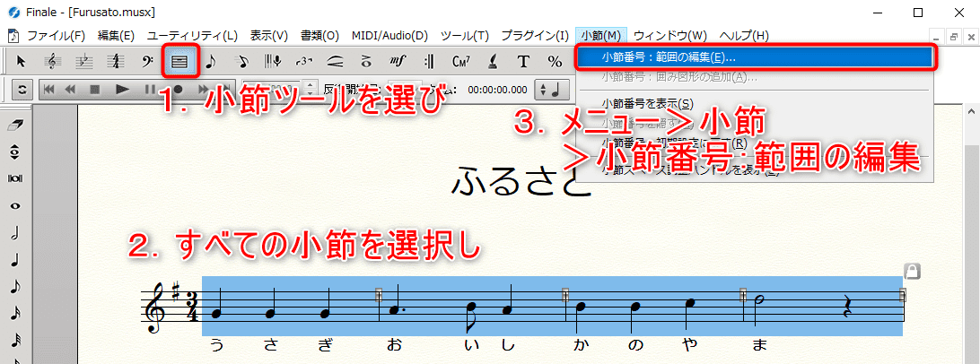This screenshot has height=364, width=980.
Task: Step playback back with rewind button
Action: (x=70, y=90)
